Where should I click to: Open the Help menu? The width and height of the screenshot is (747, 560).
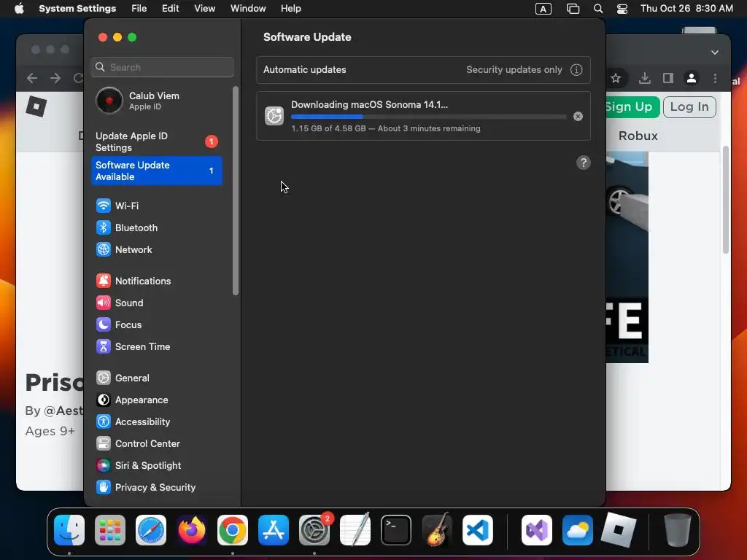click(290, 9)
